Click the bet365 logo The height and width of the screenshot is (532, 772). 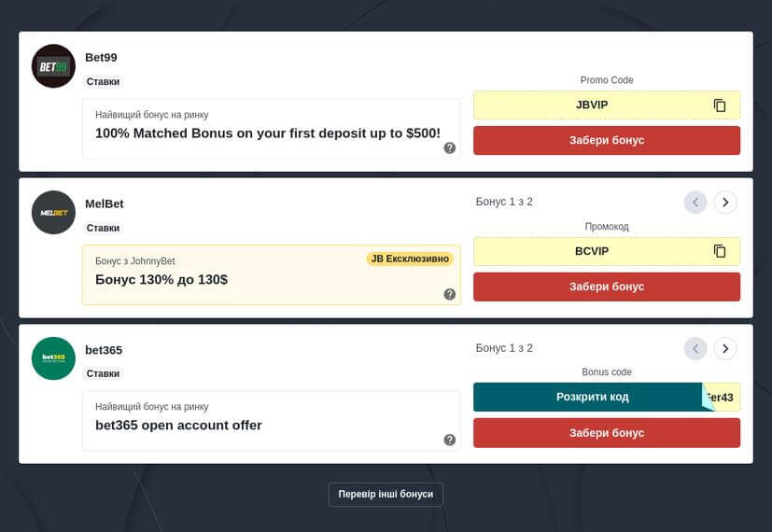coord(53,357)
